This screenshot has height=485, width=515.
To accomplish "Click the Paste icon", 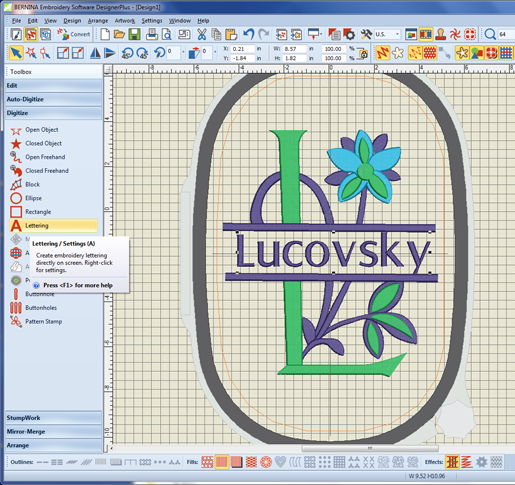I will 231,34.
